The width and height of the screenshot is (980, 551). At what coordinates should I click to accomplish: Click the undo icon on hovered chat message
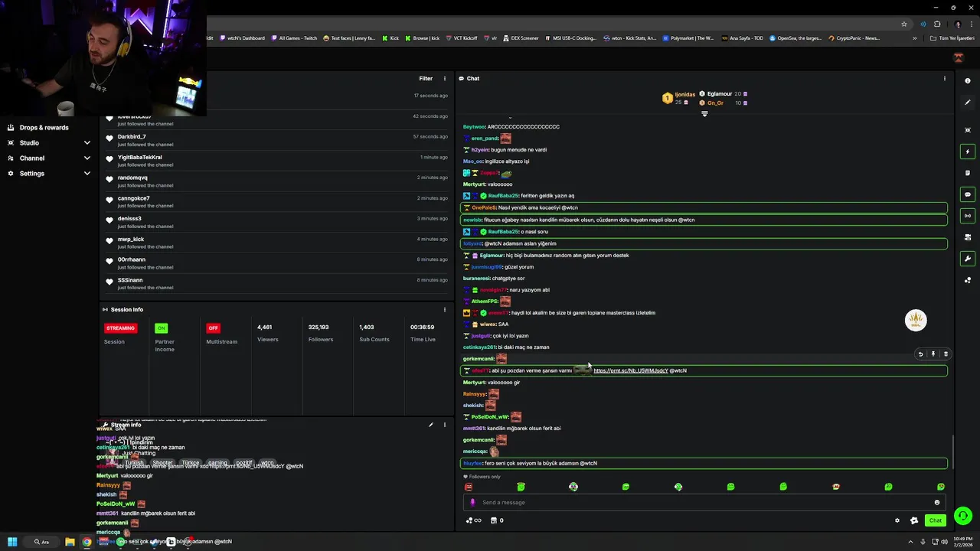coord(920,354)
